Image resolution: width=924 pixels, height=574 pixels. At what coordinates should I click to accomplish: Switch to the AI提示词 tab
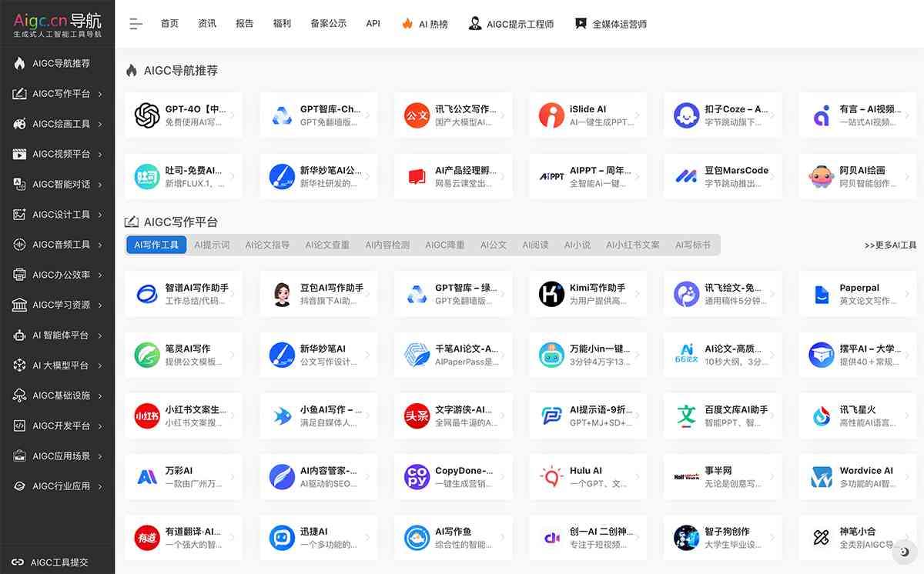(212, 245)
